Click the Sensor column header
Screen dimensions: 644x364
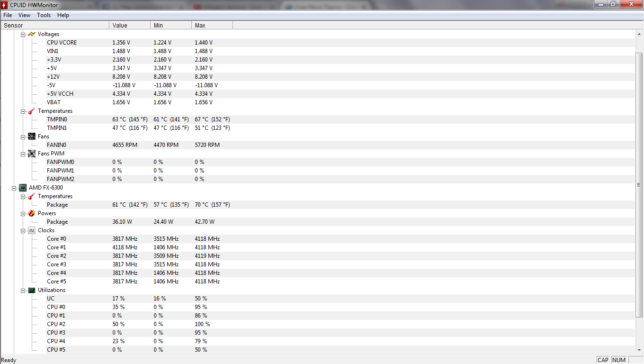coord(54,25)
